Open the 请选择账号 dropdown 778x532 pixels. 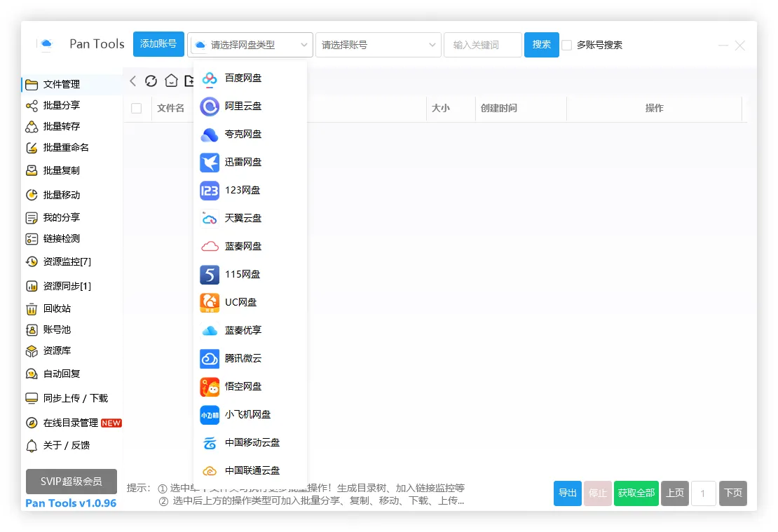(x=378, y=45)
